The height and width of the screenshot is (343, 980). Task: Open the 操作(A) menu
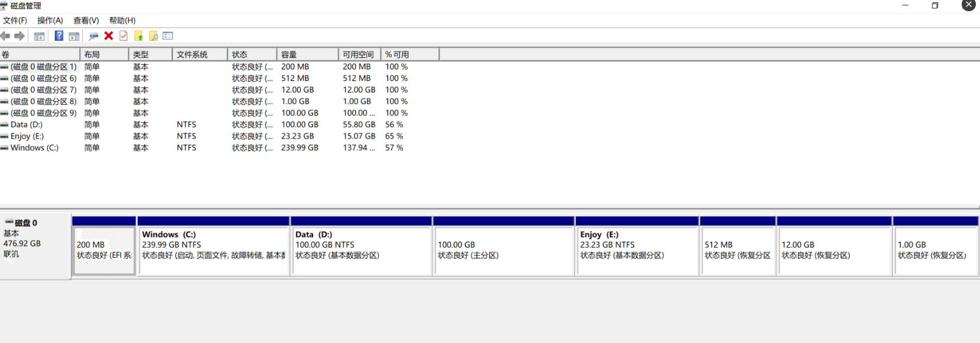[50, 20]
